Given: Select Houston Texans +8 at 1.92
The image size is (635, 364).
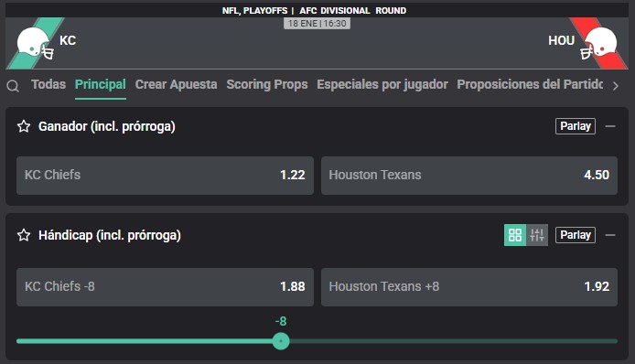Looking at the screenshot, I should tap(469, 286).
